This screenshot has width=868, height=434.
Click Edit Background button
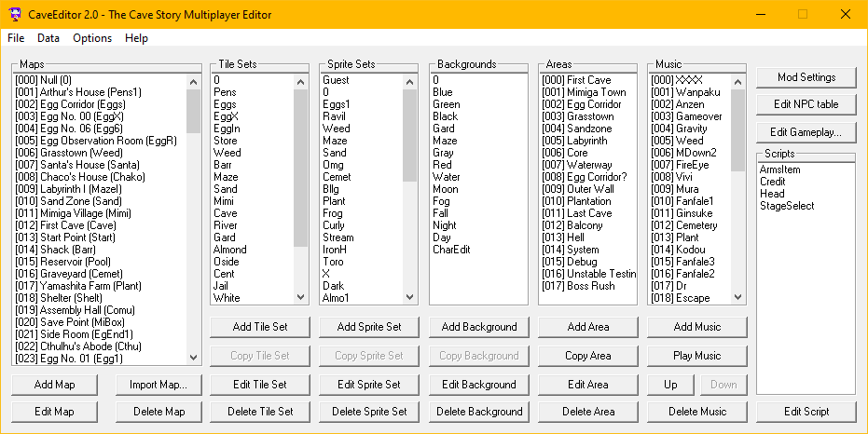tap(479, 385)
